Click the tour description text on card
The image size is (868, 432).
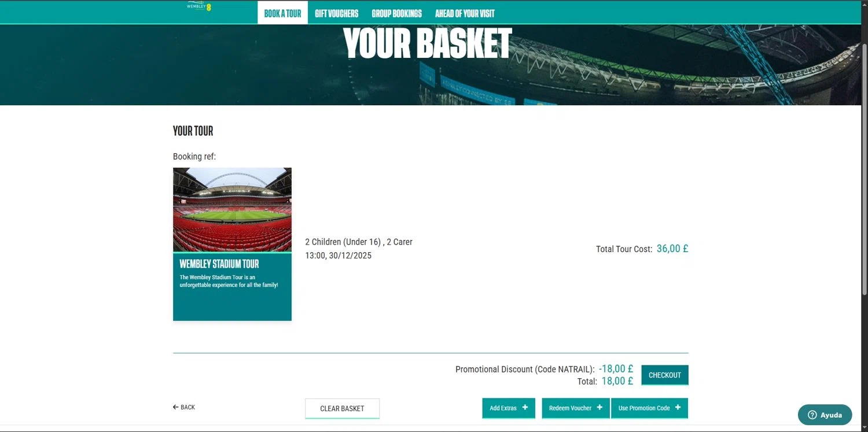pyautogui.click(x=229, y=281)
